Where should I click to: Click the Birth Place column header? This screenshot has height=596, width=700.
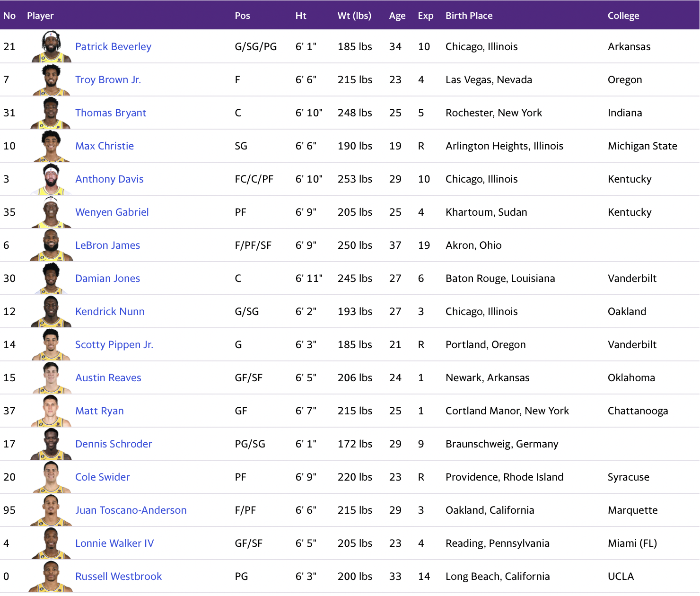[469, 16]
